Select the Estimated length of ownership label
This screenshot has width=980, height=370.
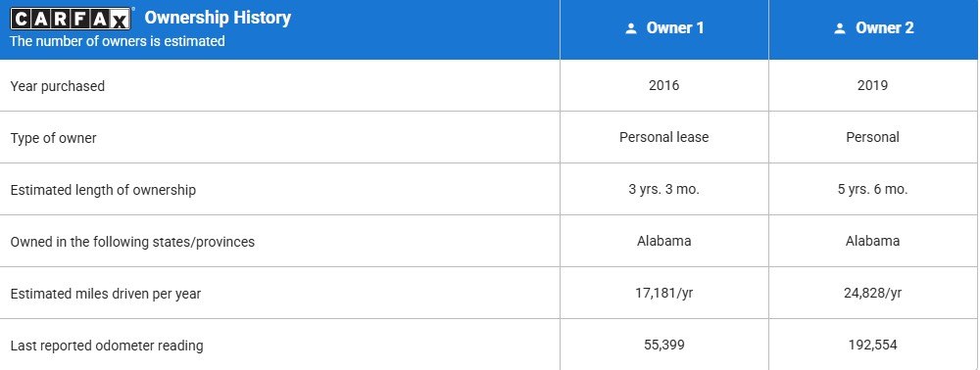[103, 190]
